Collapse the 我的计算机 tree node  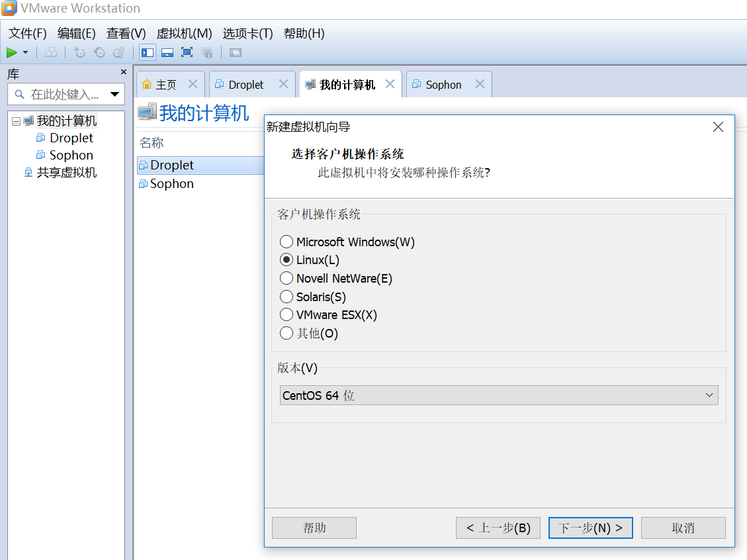[16, 121]
